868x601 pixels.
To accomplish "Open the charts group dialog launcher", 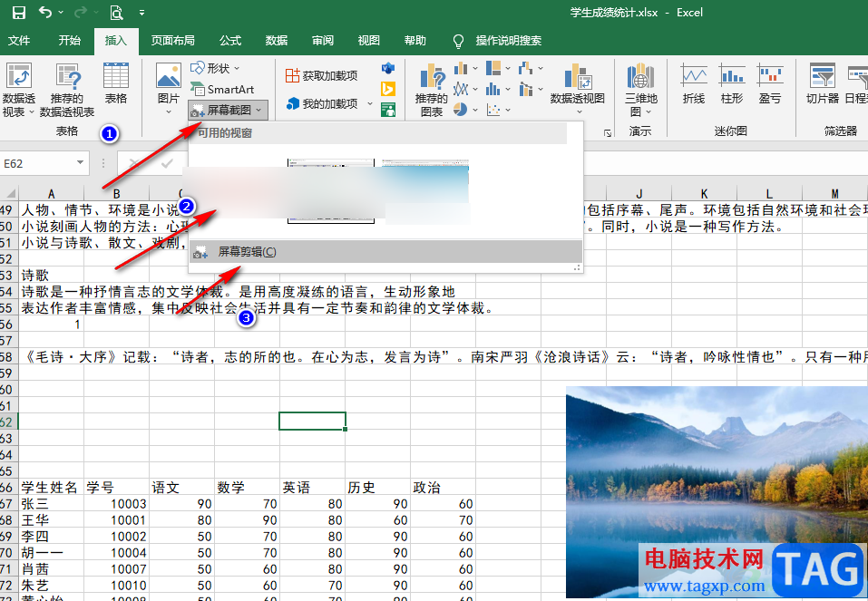I will pos(608,133).
